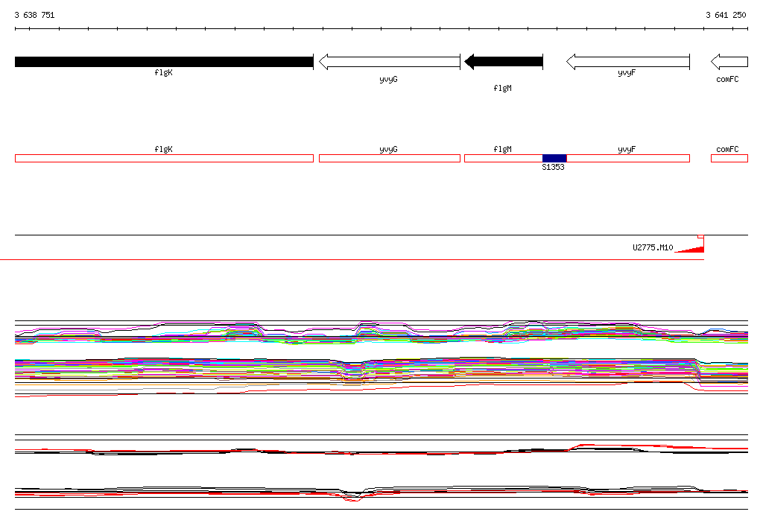Select the comFC gene arrow

729,62
